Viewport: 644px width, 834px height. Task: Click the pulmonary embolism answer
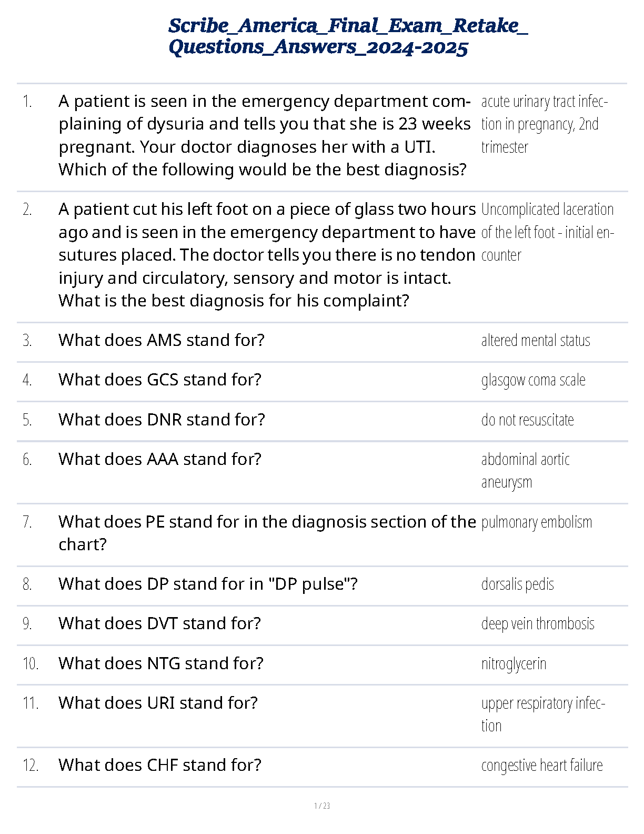537,522
